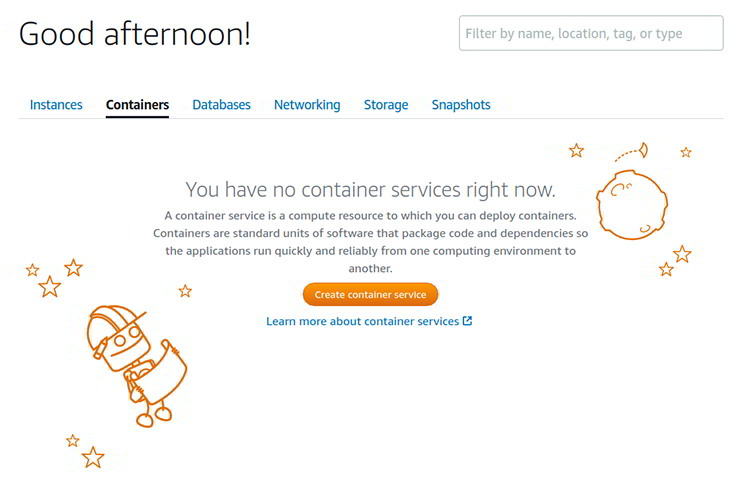Click the small star right of the moon

point(686,152)
